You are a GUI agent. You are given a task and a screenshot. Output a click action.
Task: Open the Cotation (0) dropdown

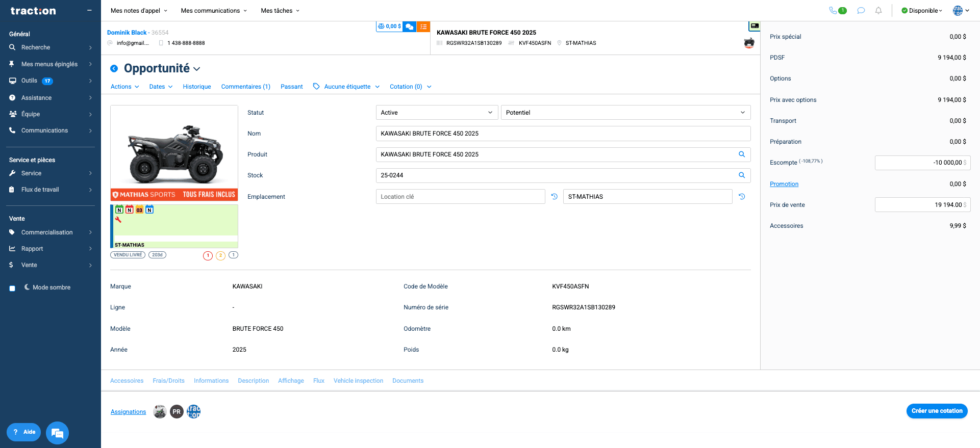point(411,87)
